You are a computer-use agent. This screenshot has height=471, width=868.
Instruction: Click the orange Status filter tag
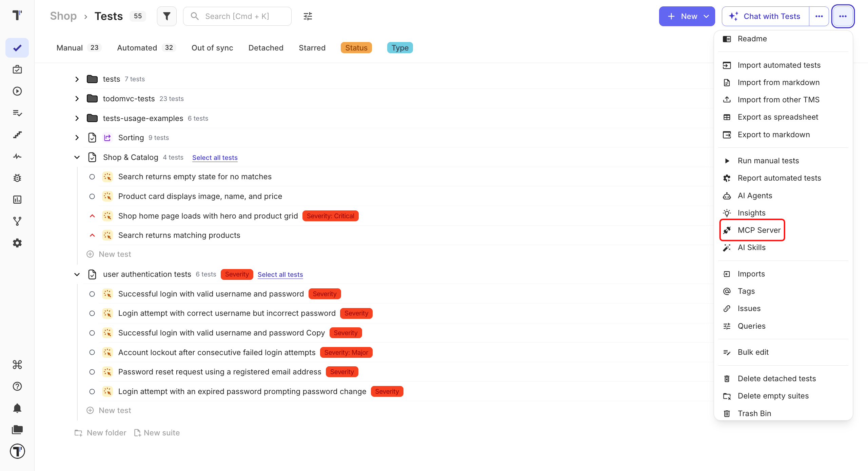pyautogui.click(x=356, y=48)
